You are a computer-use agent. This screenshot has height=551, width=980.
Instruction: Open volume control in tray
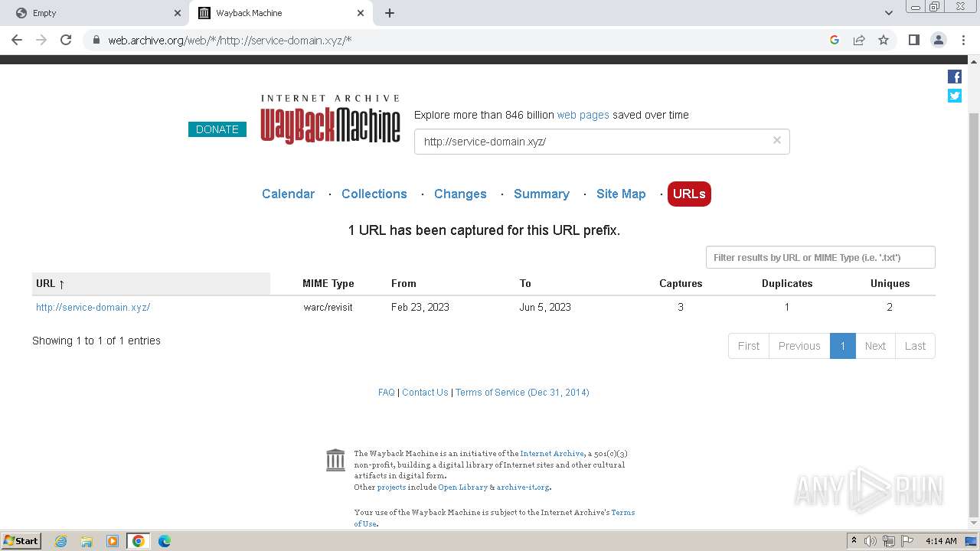[x=870, y=541]
